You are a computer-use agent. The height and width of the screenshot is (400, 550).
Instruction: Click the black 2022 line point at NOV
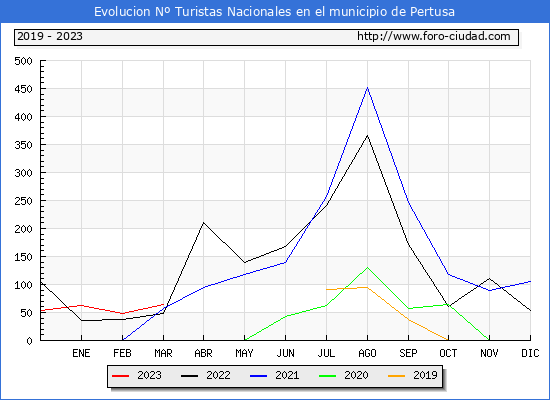(489, 279)
